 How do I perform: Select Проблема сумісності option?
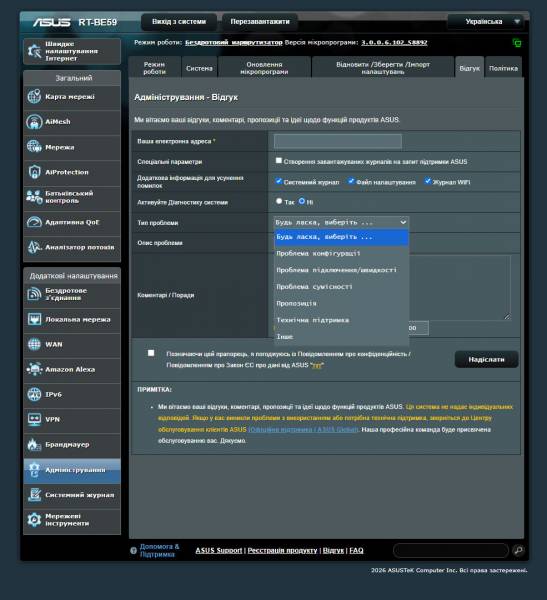[x=341, y=287]
